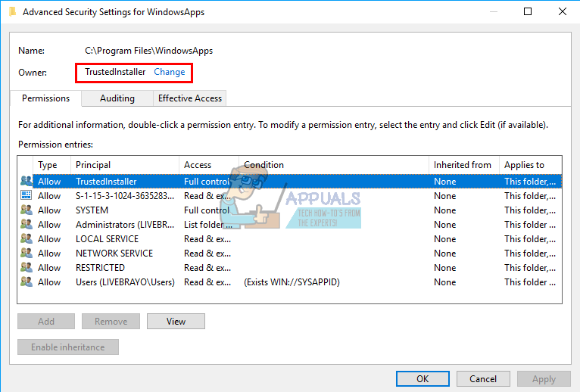
Task: Click Full control in the SYSTEM row
Action: [x=207, y=210]
